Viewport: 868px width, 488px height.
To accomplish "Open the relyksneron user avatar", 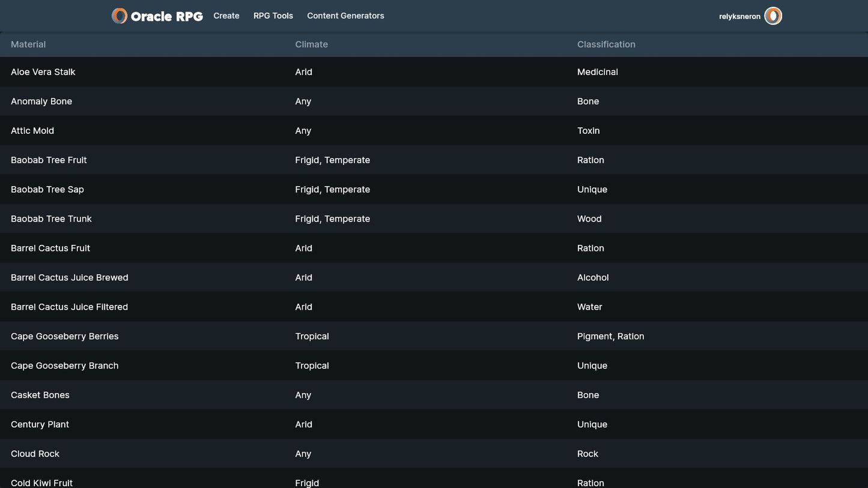I will click(x=773, y=16).
